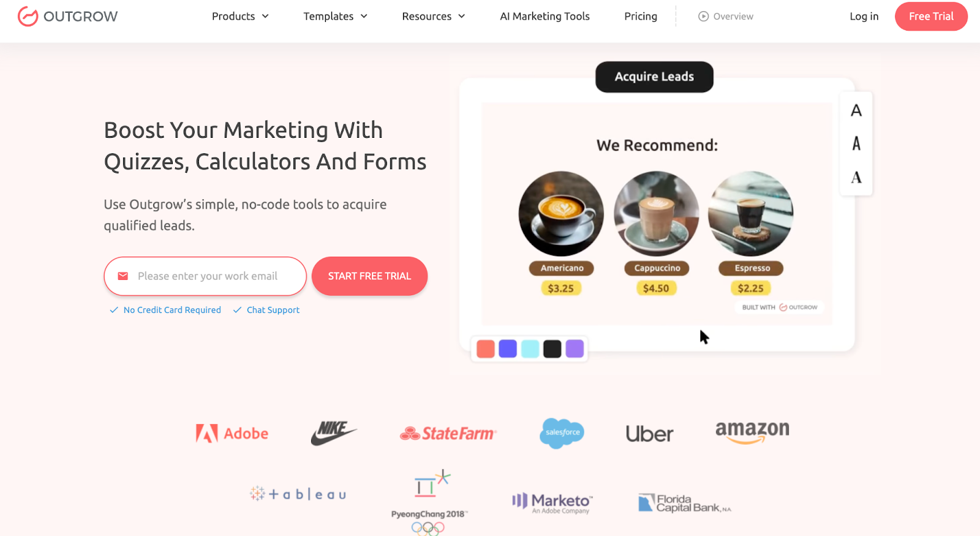Go to the Pricing page
This screenshot has width=980, height=536.
[x=641, y=17]
